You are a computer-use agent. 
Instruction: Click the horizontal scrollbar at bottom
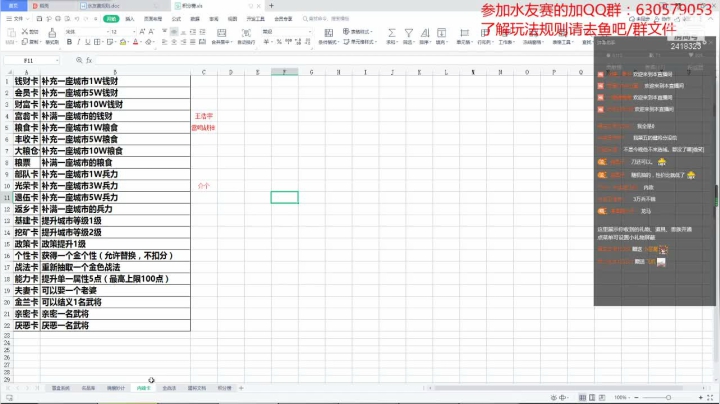pos(559,388)
